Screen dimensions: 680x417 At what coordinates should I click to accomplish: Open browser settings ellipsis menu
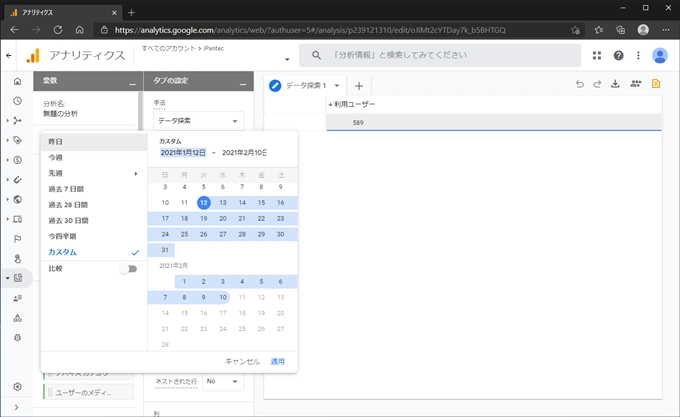click(x=666, y=30)
